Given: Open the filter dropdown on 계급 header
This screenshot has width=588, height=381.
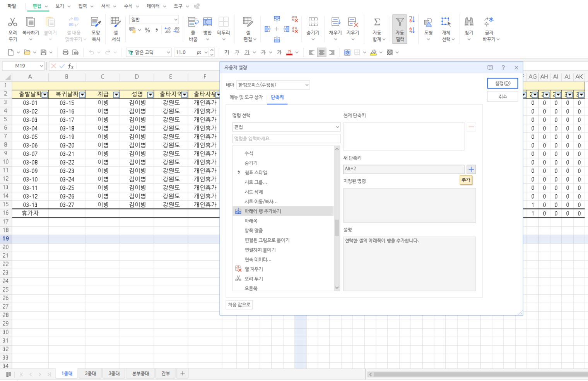Looking at the screenshot, I should pyautogui.click(x=116, y=94).
